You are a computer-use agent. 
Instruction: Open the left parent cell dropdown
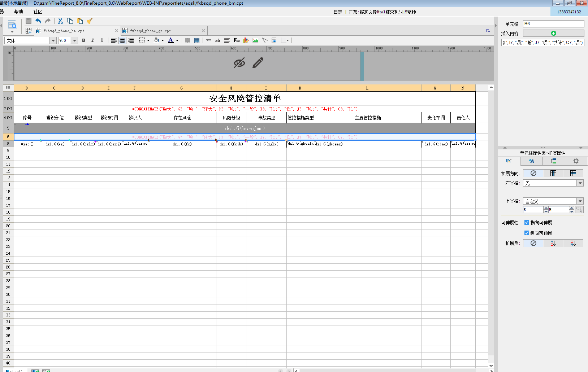pos(580,183)
